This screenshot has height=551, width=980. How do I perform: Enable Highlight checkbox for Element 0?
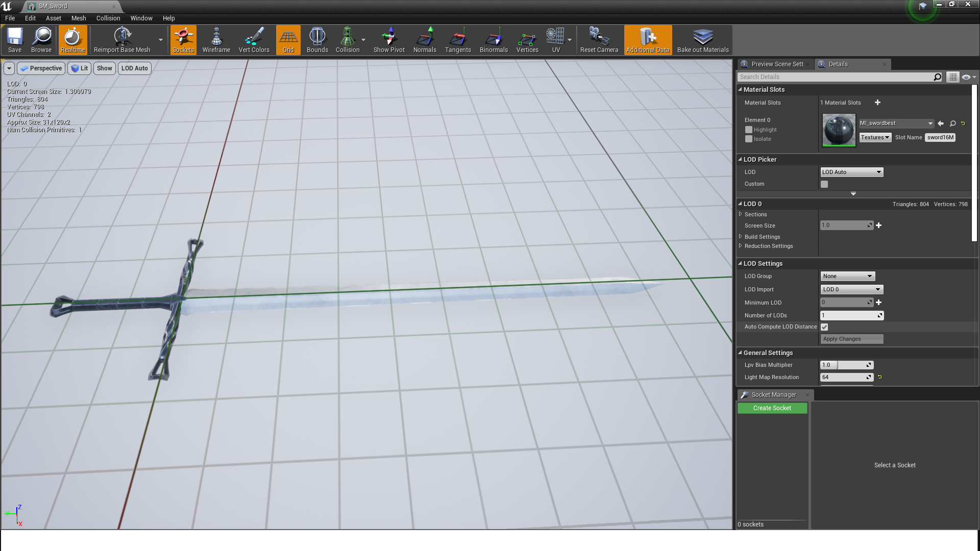[x=749, y=129]
